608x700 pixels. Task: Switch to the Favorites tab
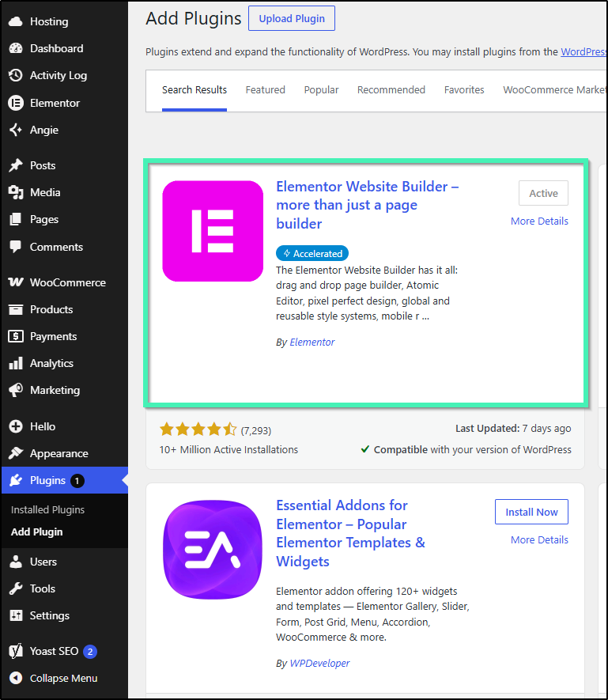click(x=464, y=89)
